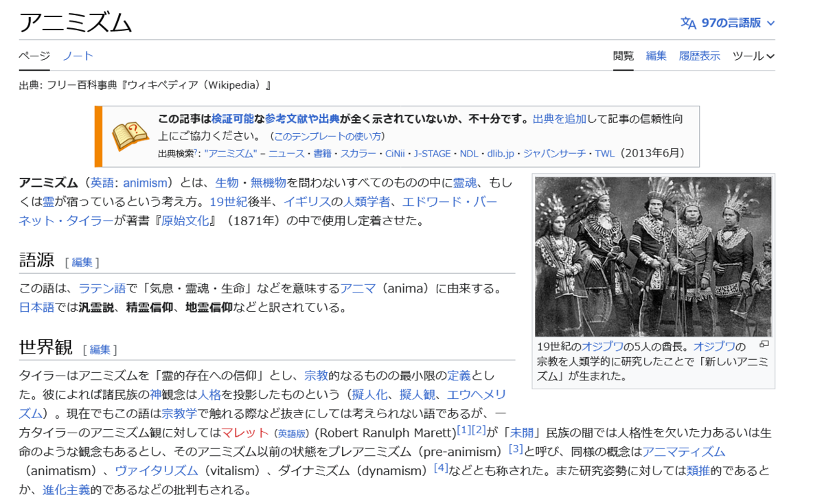This screenshot has height=504, width=824.
Task: Jump to footnote [4]
Action: click(x=441, y=468)
